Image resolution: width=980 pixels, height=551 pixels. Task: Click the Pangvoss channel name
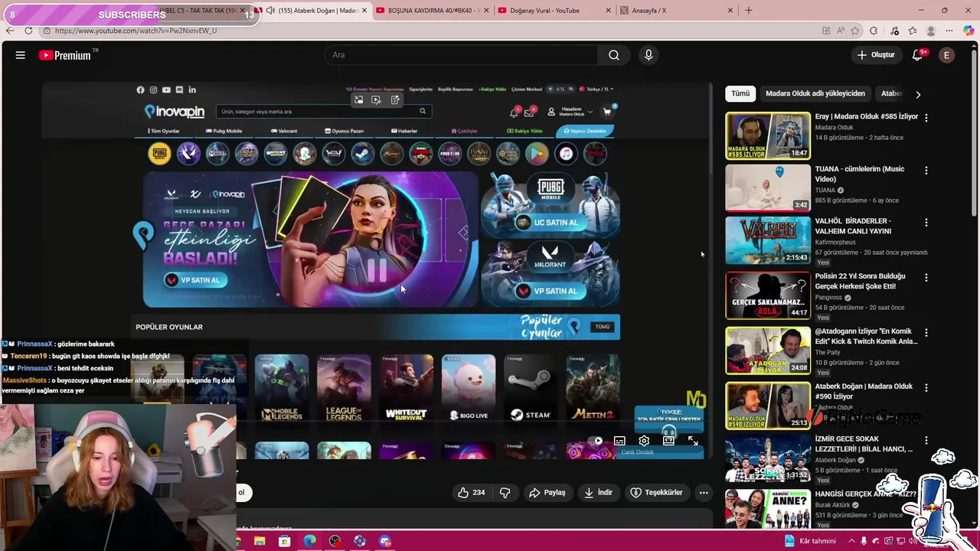point(829,297)
